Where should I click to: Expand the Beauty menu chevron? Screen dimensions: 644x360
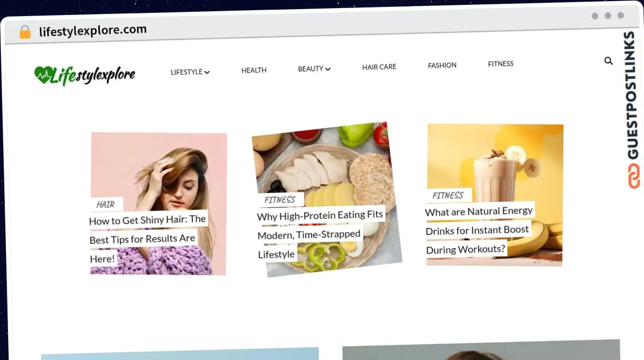point(327,69)
